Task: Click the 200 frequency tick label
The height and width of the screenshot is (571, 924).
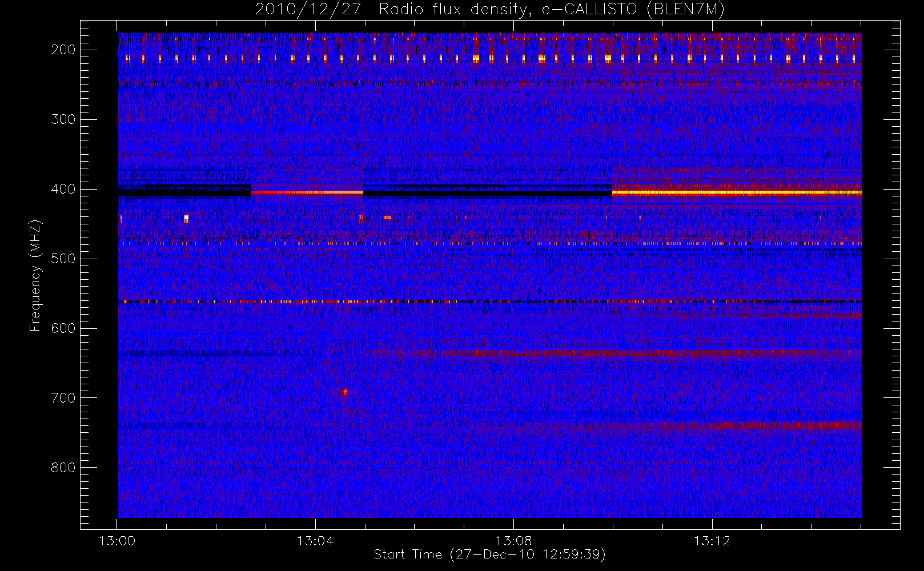Action: [63, 50]
